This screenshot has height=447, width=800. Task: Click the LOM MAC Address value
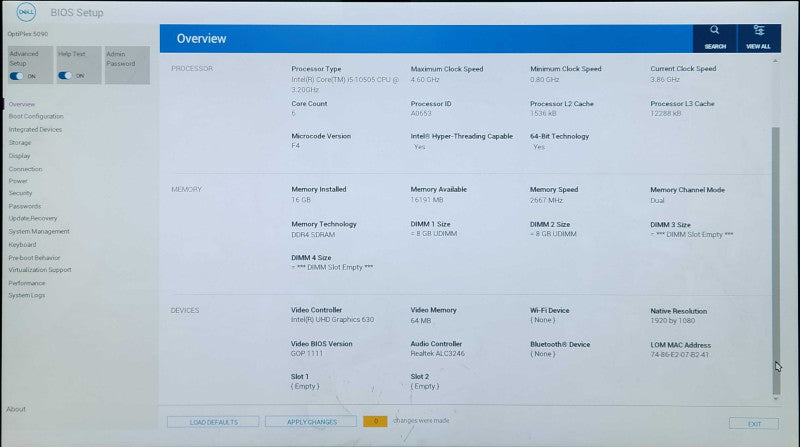click(x=680, y=355)
